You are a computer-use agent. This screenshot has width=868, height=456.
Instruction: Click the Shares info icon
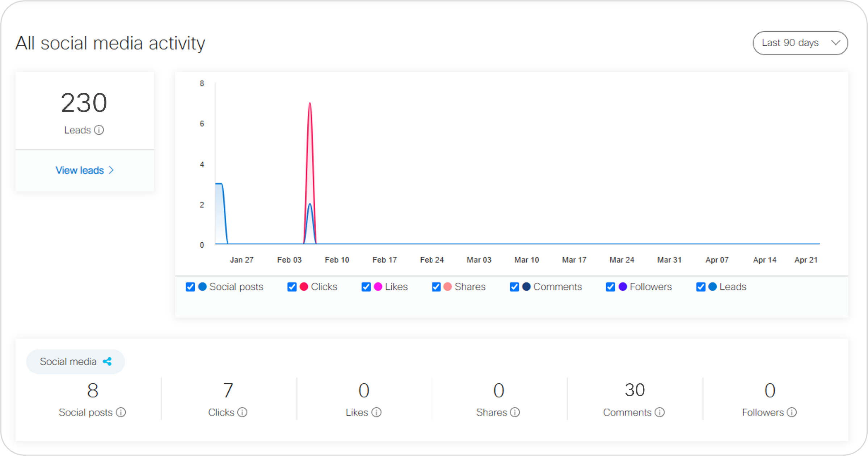click(515, 412)
